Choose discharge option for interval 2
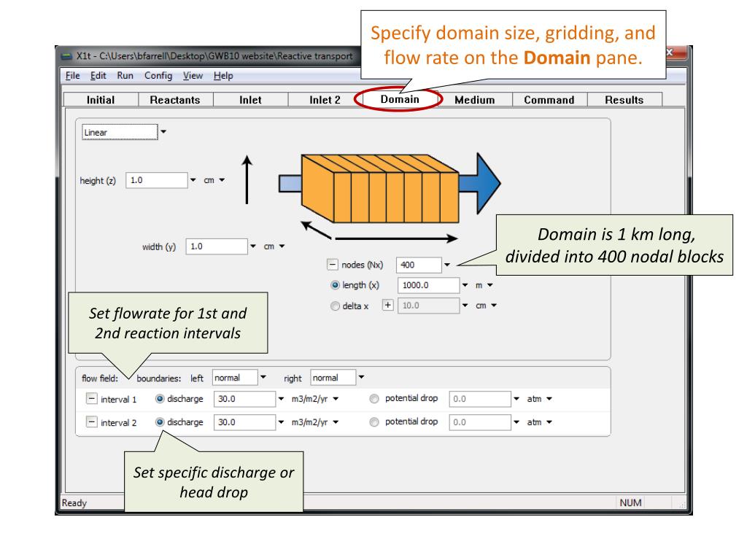The width and height of the screenshot is (747, 560). point(159,421)
